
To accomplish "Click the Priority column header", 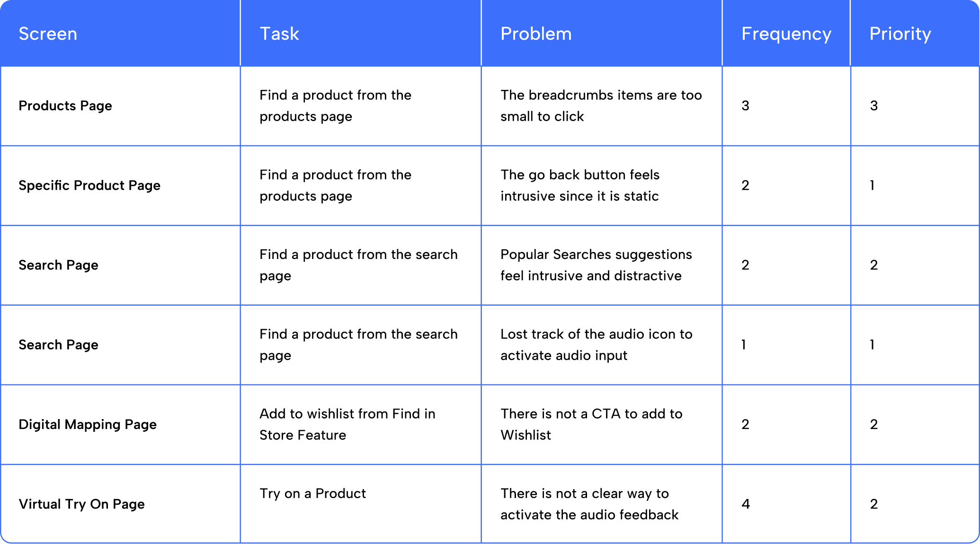I will pos(900,34).
